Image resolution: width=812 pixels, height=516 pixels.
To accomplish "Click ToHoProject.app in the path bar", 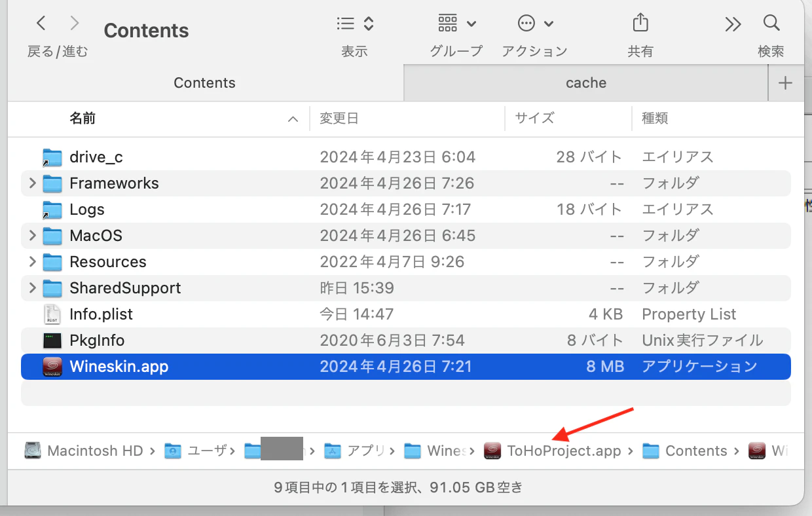I will [564, 451].
